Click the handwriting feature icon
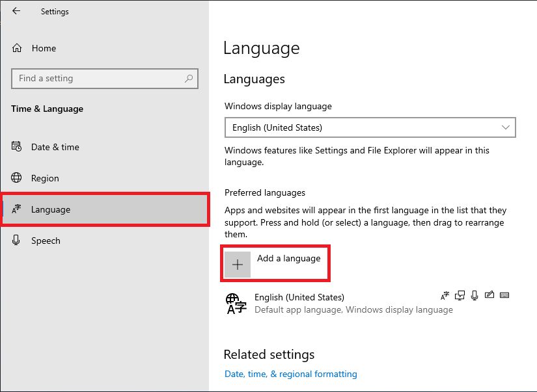 point(489,294)
